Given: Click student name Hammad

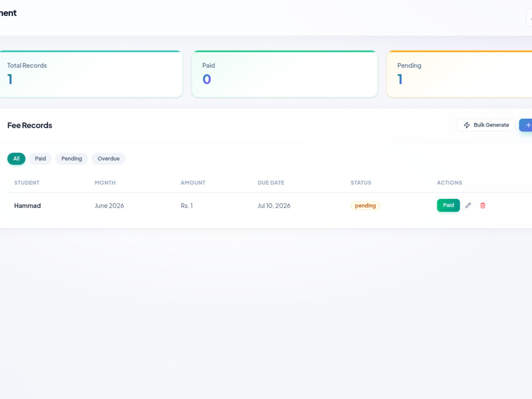Looking at the screenshot, I should pyautogui.click(x=28, y=205).
